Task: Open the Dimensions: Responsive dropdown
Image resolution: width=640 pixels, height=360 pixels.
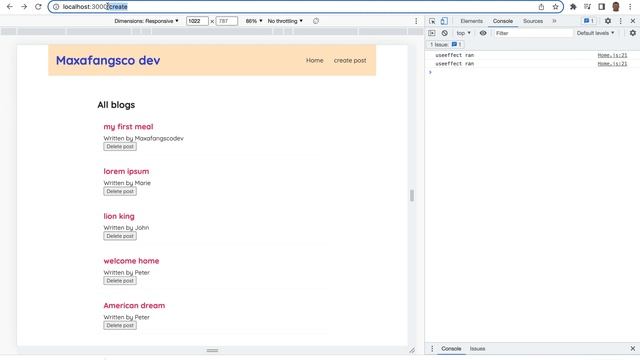Action: tap(146, 21)
